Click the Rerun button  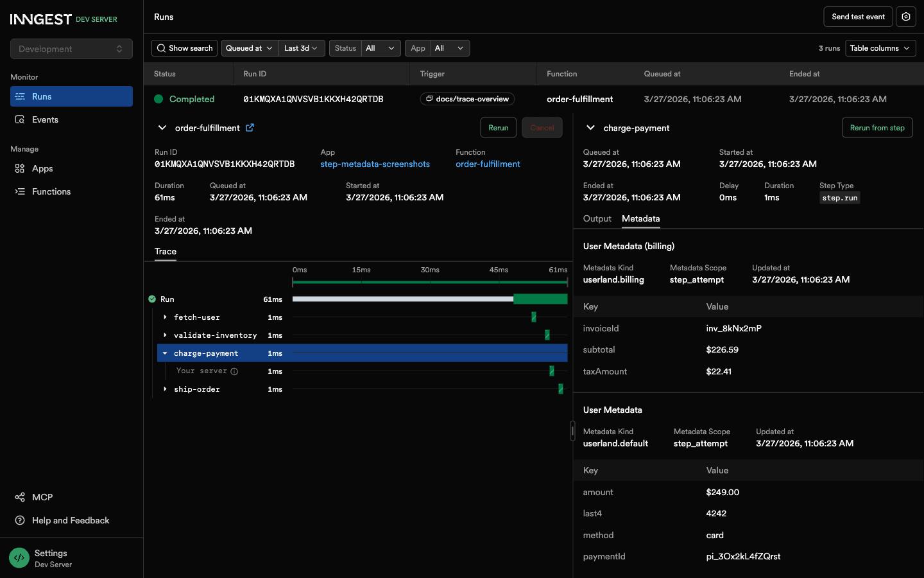(498, 128)
